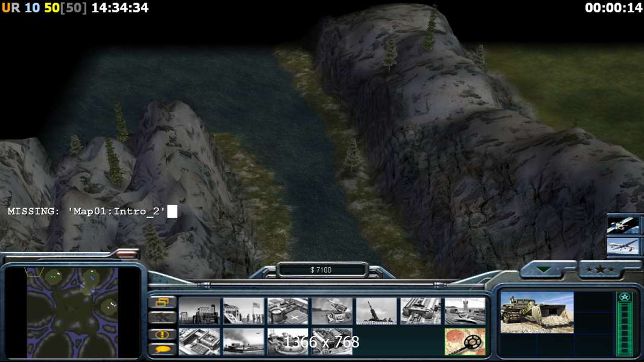Open the communicator speech bubble button
This screenshot has height=362, width=644.
[x=162, y=349]
